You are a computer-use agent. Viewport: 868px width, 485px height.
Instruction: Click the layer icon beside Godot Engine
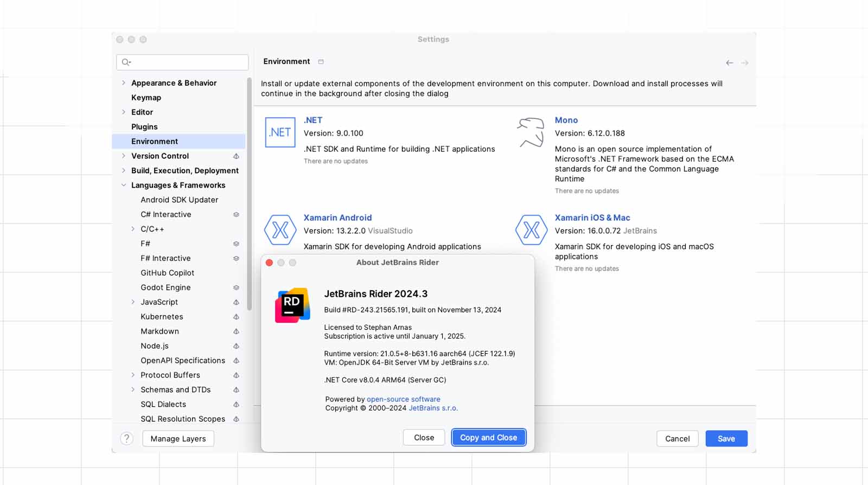pos(236,288)
